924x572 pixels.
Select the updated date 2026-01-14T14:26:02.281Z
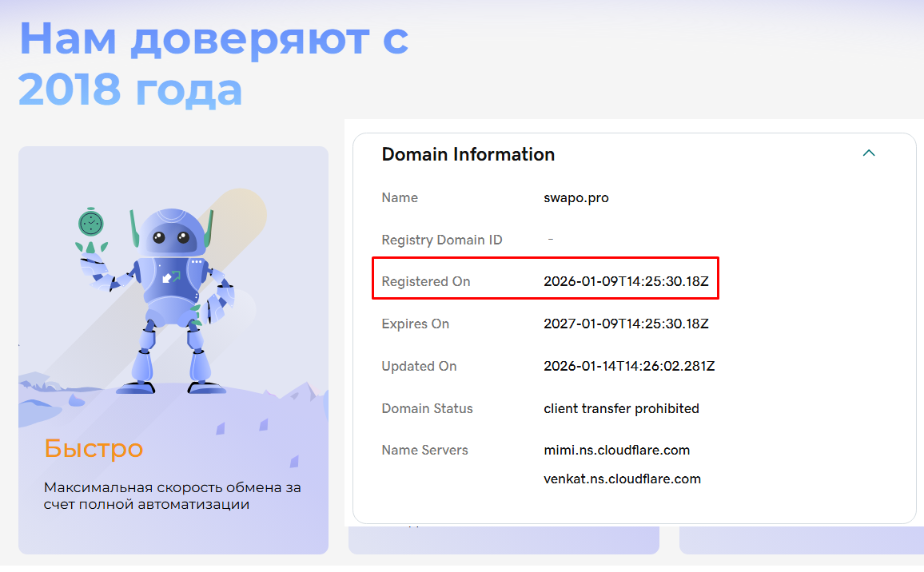[x=629, y=367]
